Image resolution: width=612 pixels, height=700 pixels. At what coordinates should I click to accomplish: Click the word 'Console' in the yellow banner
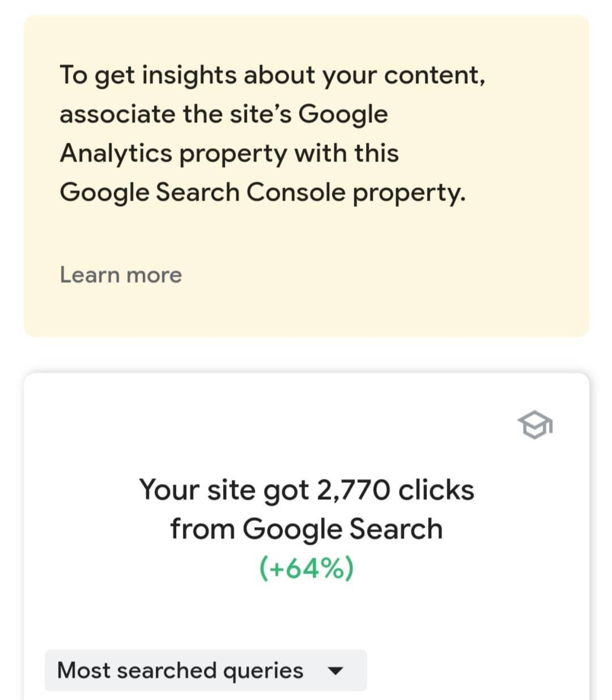point(296,192)
